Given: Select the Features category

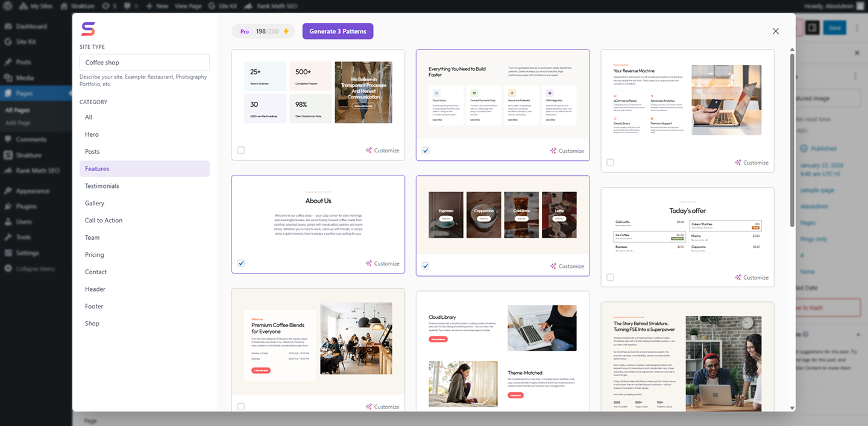Looking at the screenshot, I should point(145,169).
